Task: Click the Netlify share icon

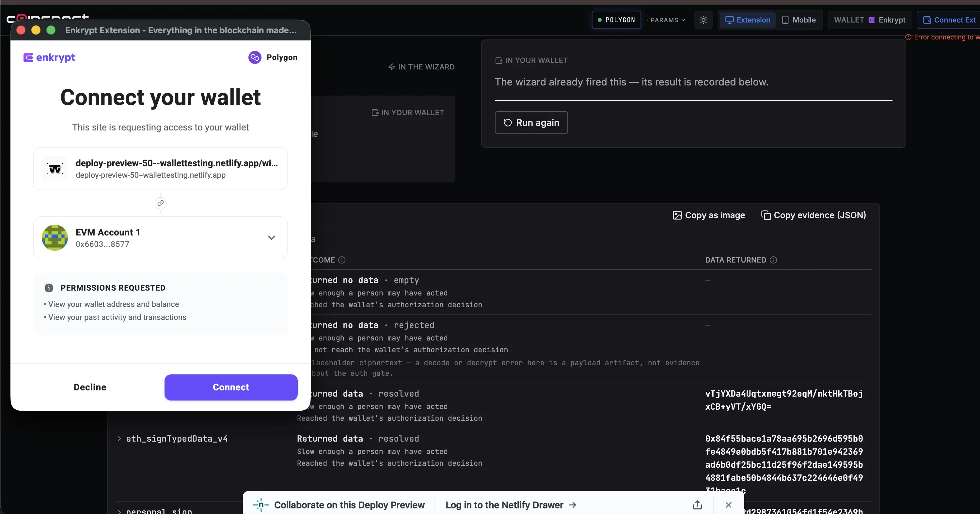Action: tap(697, 505)
